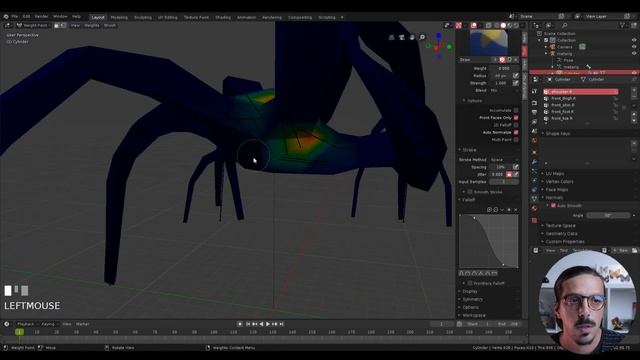640x360 pixels.
Task: Open the Stroke Method dropdown
Action: point(503,160)
